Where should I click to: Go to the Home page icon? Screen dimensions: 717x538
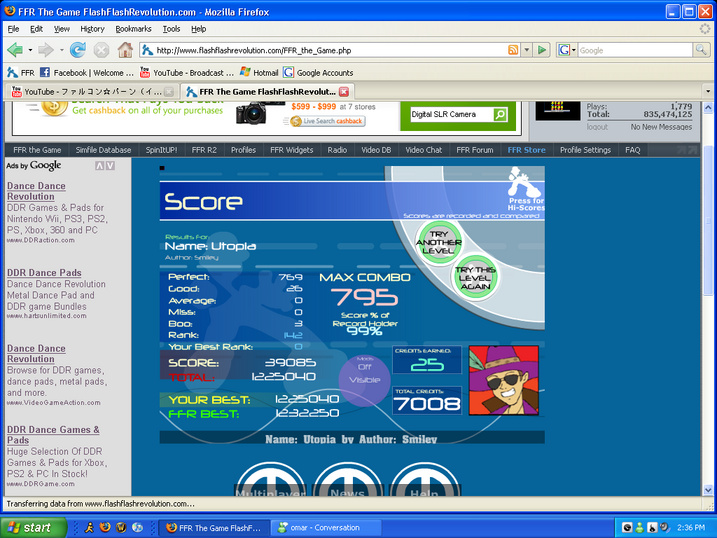[x=125, y=49]
